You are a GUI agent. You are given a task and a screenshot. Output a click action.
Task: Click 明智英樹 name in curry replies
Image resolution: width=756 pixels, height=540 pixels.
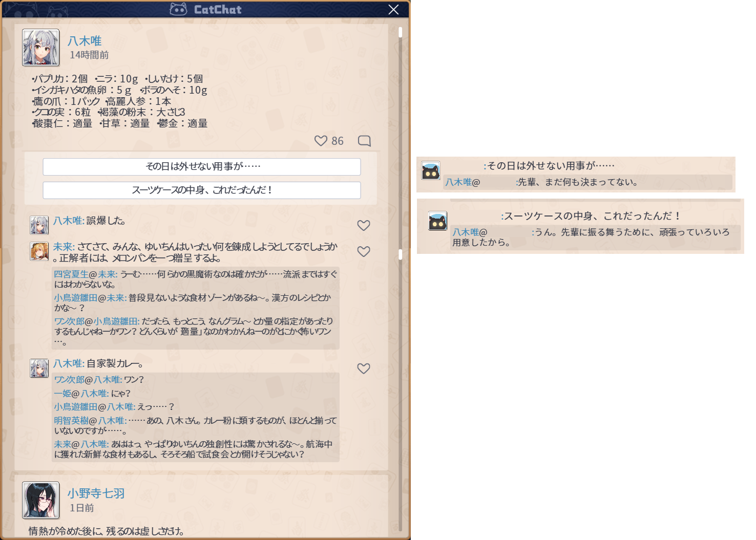tap(71, 420)
